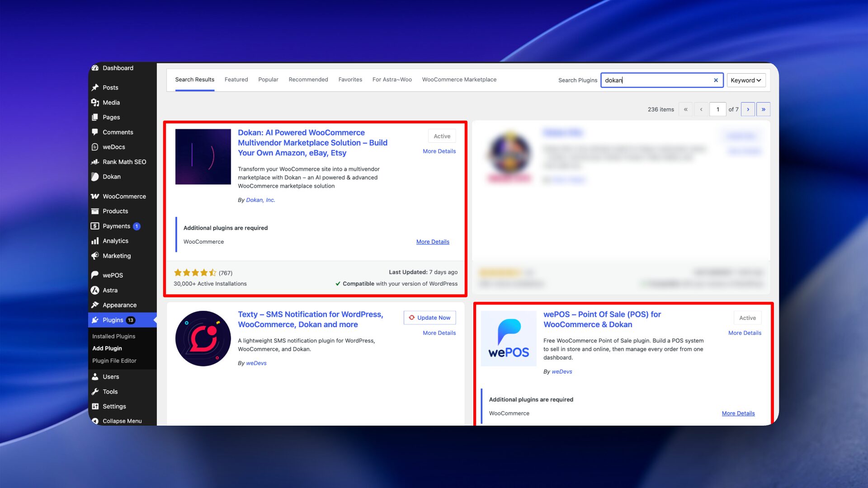Click the Plugins plug icon
The height and width of the screenshot is (488, 868).
click(95, 320)
